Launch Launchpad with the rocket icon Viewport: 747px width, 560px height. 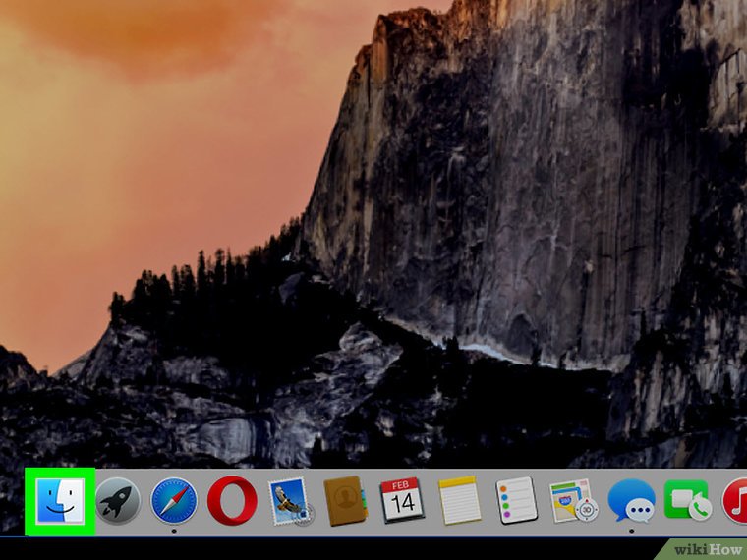pos(116,503)
